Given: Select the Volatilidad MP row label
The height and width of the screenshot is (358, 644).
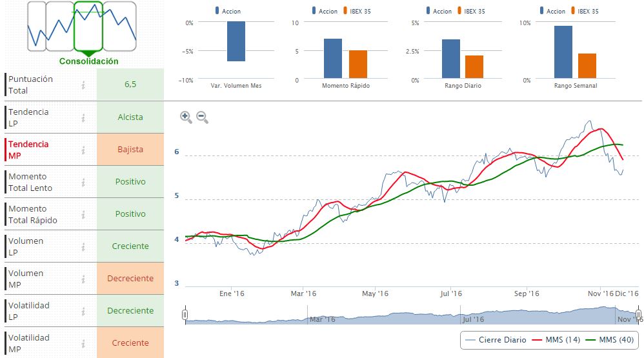Looking at the screenshot, I should pos(29,344).
